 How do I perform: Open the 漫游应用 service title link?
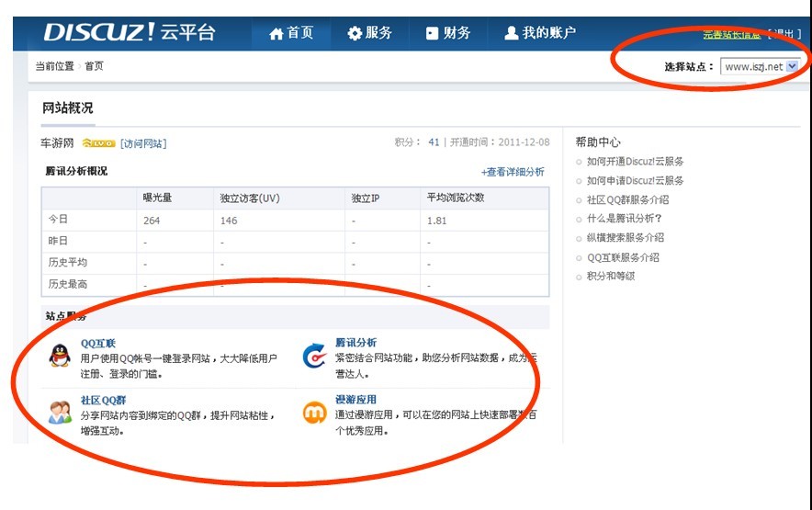tap(355, 400)
